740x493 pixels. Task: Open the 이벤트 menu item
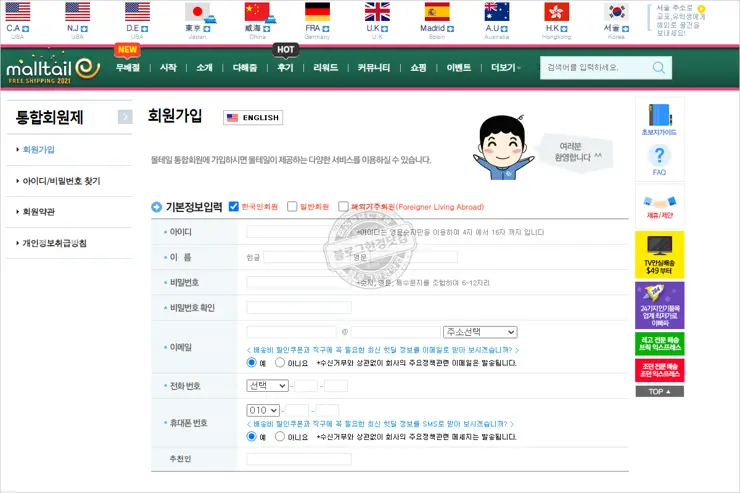click(459, 67)
